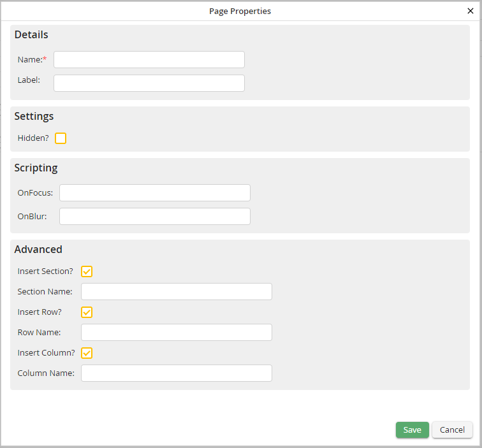
Task: Click the Name input field
Action: 149,60
